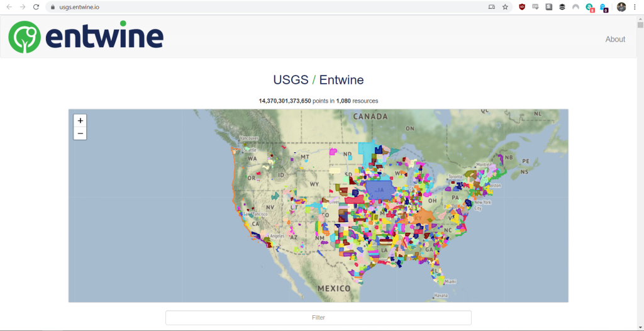Zoom in the map with plus button
The image size is (644, 331).
click(x=80, y=120)
